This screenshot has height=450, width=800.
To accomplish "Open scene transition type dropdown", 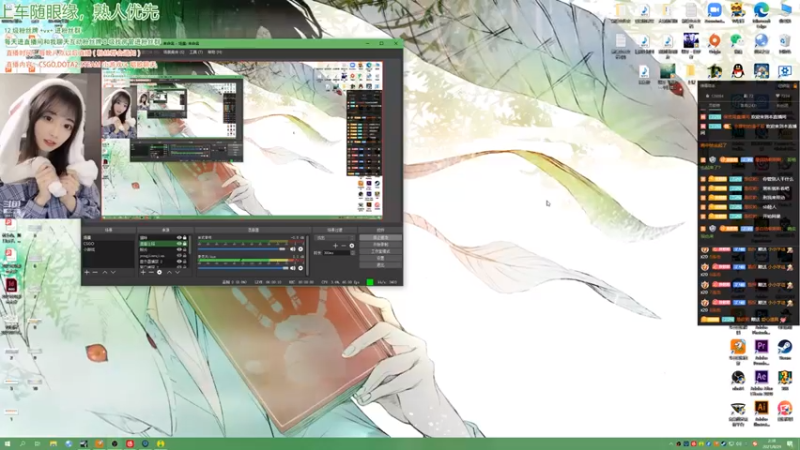I will coord(335,238).
